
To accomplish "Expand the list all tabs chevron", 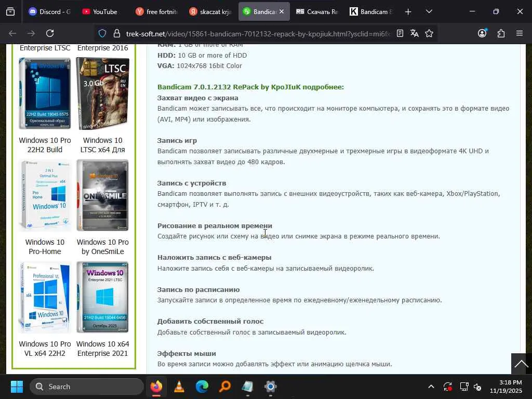I will [x=429, y=11].
